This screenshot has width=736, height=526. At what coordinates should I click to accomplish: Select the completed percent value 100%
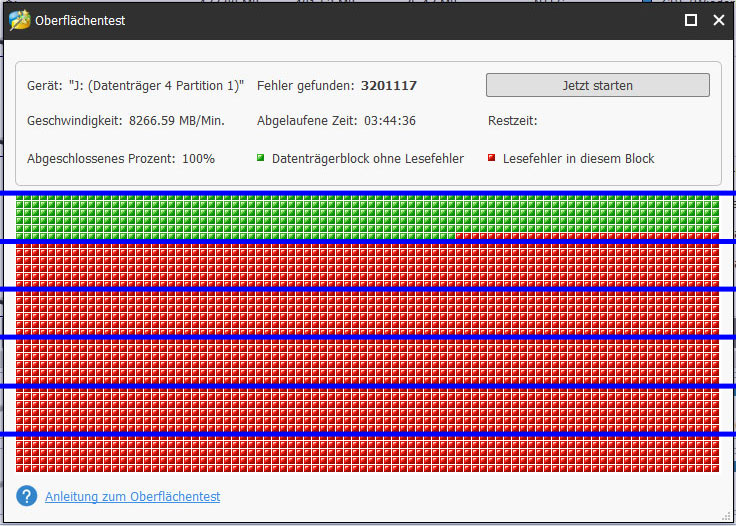point(198,159)
